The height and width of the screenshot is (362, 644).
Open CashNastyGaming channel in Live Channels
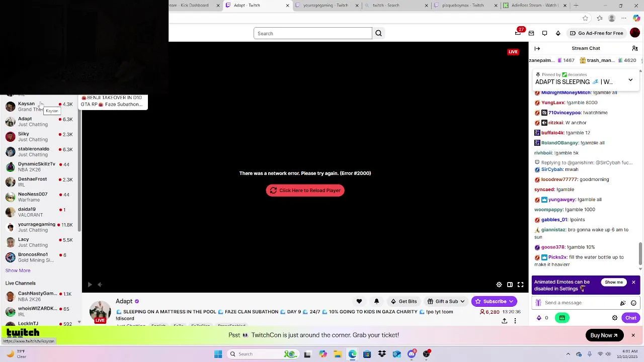(x=39, y=297)
